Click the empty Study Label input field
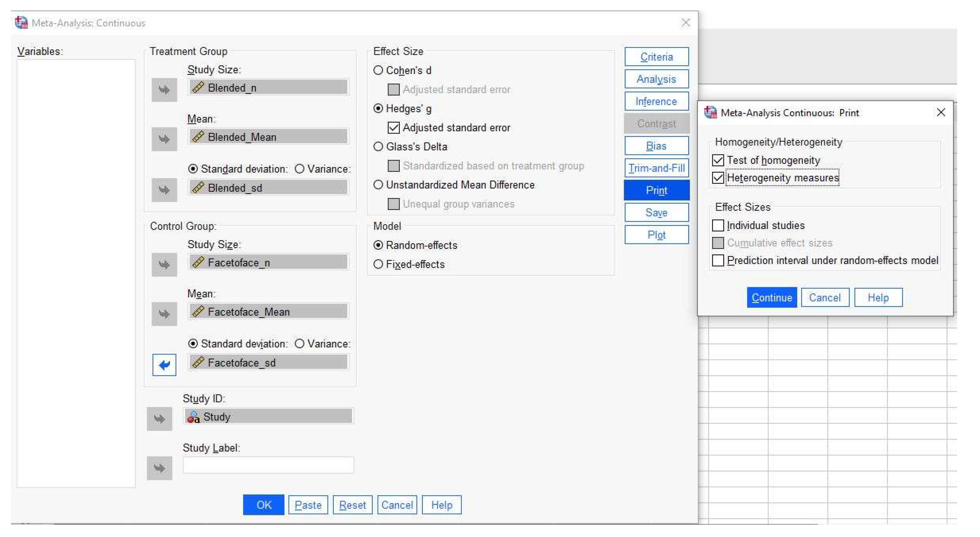Screen dimensions: 980x537 268,465
